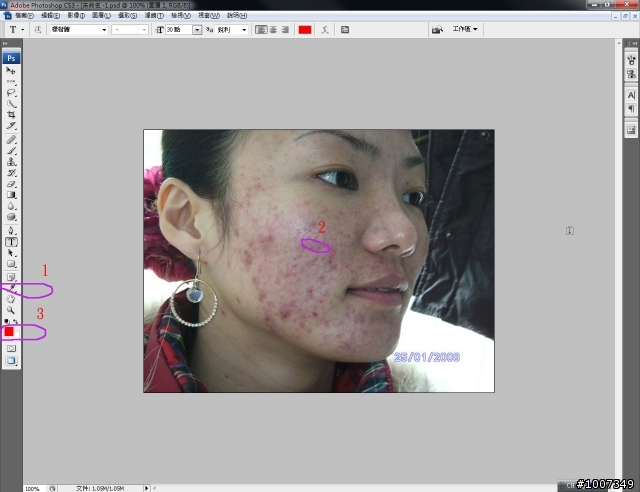Open the Create Warped Text option
This screenshot has width=640, height=492.
point(324,29)
